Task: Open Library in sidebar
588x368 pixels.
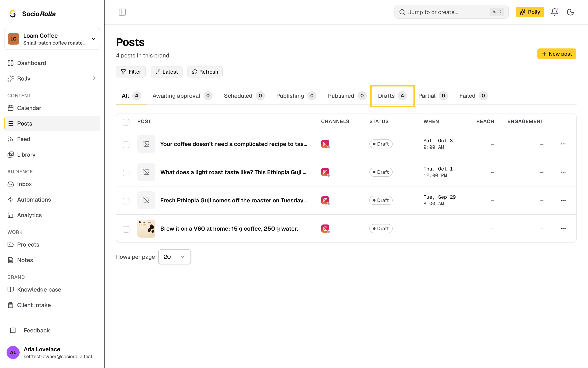Action: [52, 155]
